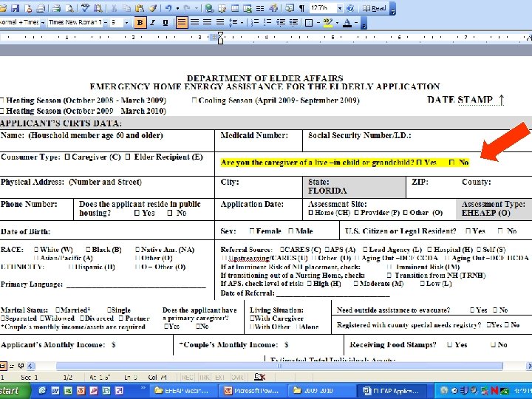This screenshot has height=399, width=532.
Task: Activate the Format Painter brush
Action: coord(153,8)
